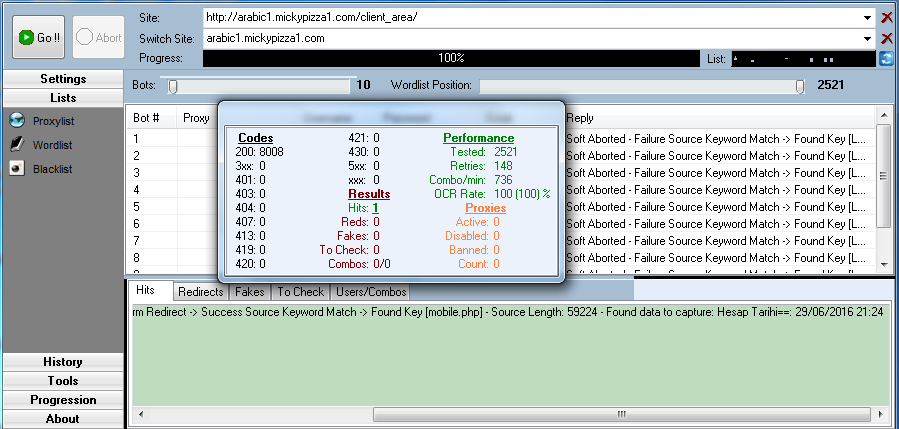Click the Wordlist pen icon

coord(17,145)
